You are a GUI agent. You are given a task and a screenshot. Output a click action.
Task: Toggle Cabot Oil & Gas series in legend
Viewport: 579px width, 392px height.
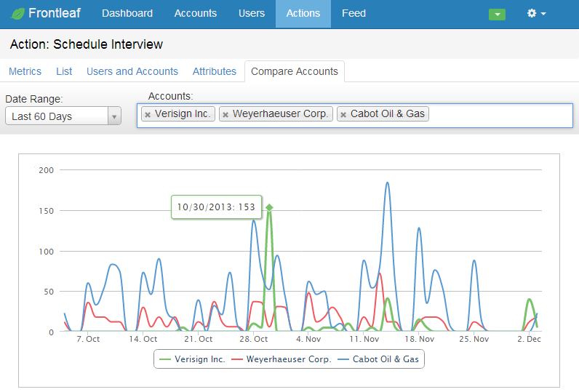point(378,359)
